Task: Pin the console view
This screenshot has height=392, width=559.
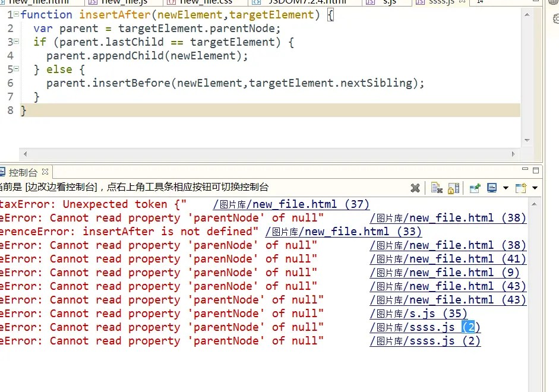Action: click(x=474, y=188)
